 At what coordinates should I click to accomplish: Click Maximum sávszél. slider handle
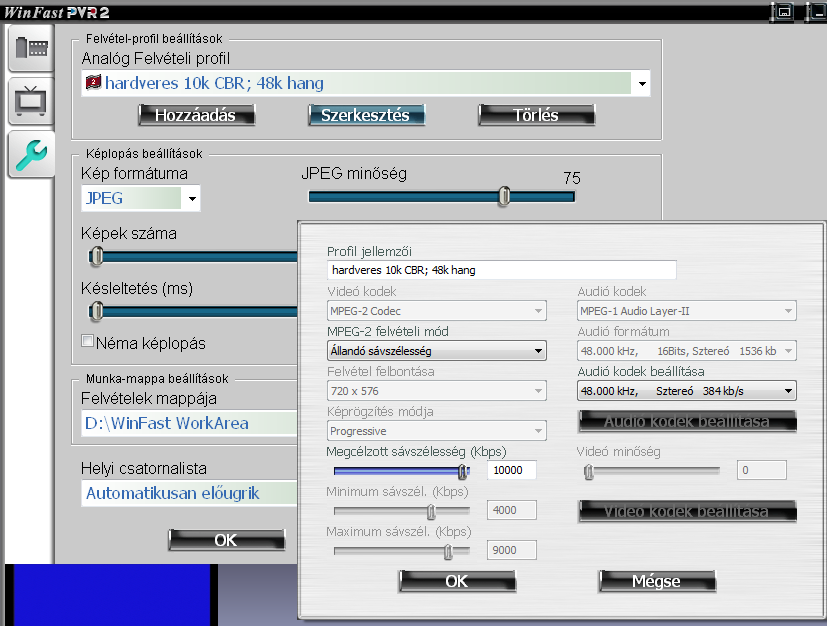pos(448,552)
